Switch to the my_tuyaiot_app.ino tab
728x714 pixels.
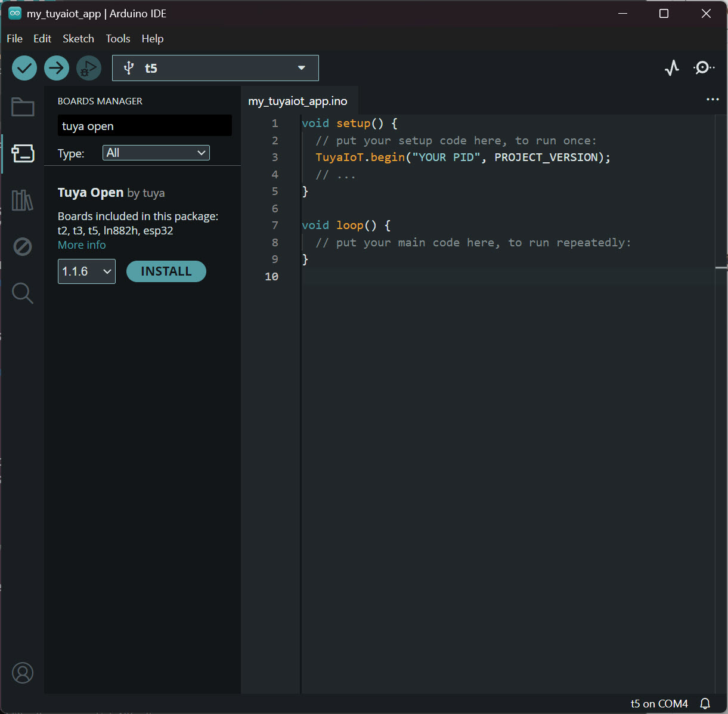[298, 101]
